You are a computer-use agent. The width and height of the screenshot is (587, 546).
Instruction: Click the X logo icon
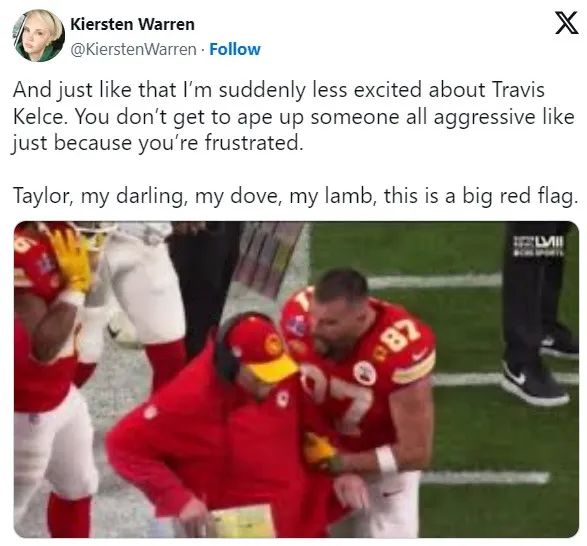[566, 23]
